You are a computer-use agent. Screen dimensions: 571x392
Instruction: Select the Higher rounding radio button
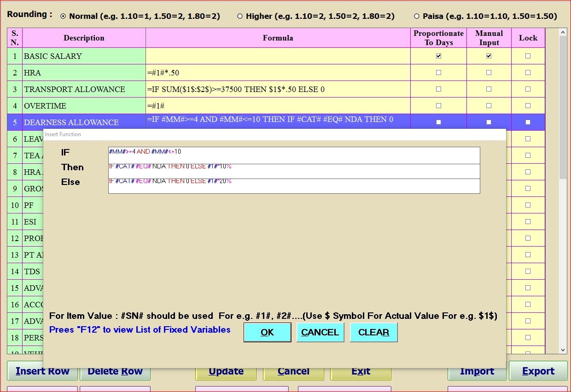pyautogui.click(x=240, y=17)
